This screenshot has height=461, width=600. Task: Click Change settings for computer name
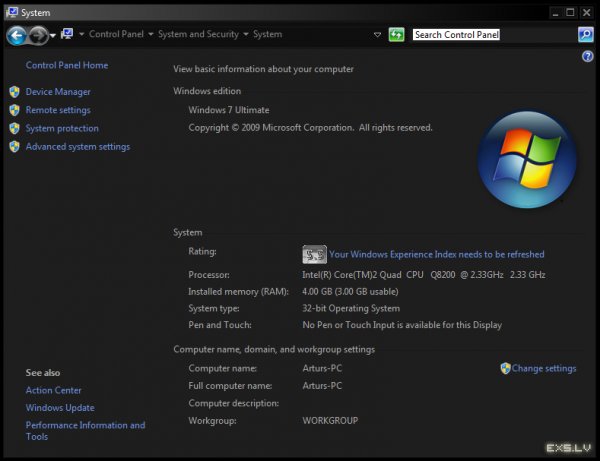tap(544, 368)
